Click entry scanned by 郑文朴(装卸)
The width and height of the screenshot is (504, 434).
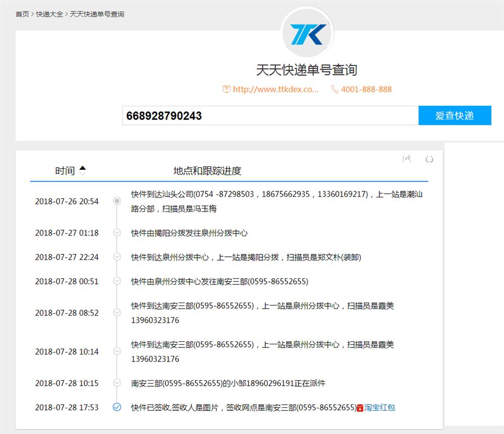(246, 257)
